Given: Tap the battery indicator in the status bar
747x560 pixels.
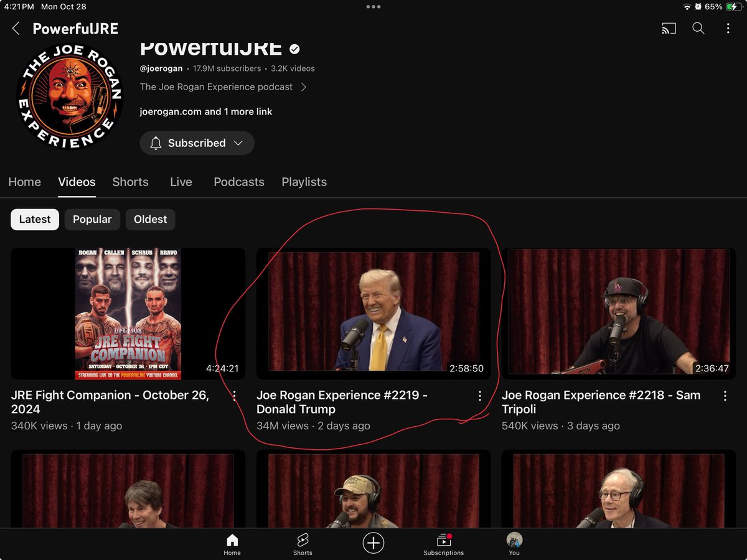Looking at the screenshot, I should click(733, 7).
